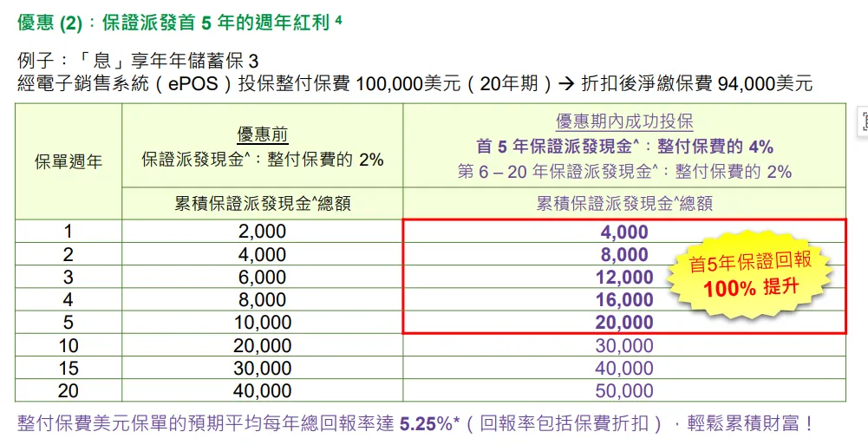Image resolution: width=868 pixels, height=445 pixels.
Task: Click bold purple 4,000 in year 1 row
Action: [624, 232]
